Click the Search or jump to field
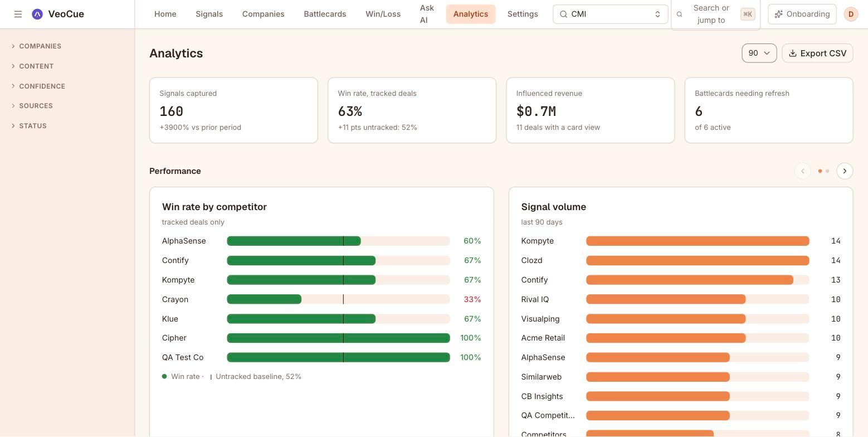This screenshot has height=437, width=868. (715, 14)
